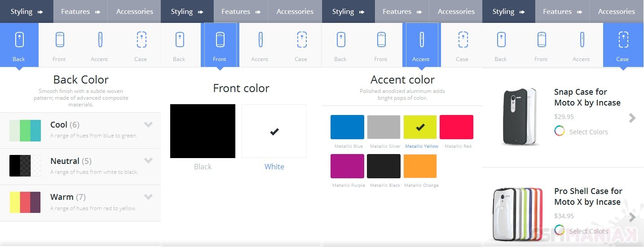Click the highlighted blue Accent styling icon
Viewport: 644px width, 247px height.
coord(421,44)
